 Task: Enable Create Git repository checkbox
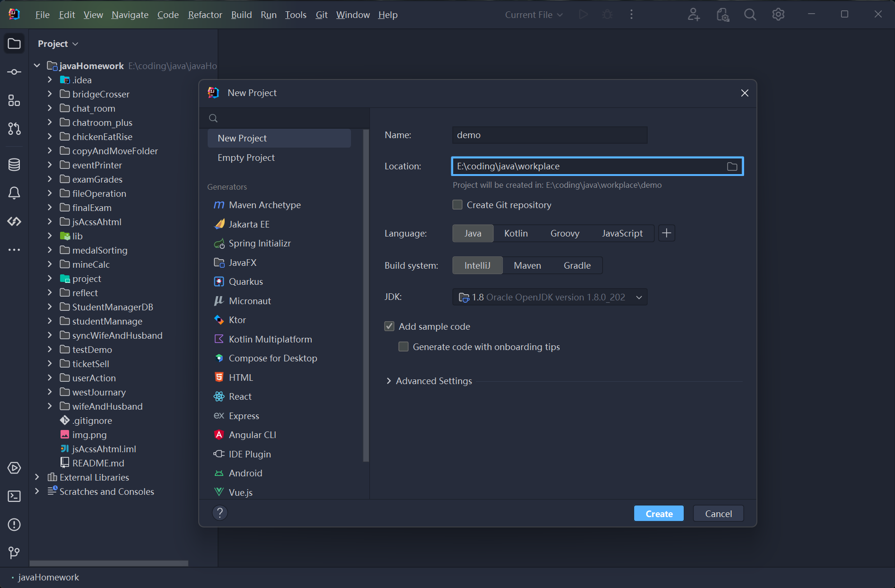click(x=457, y=205)
